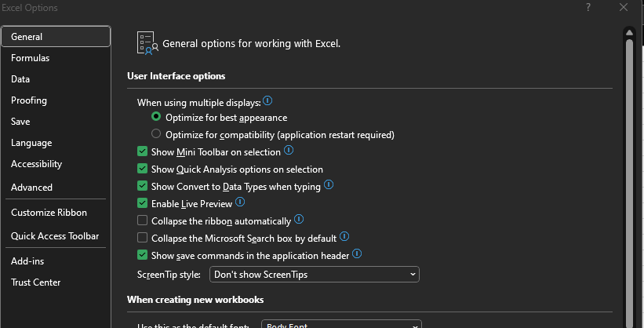This screenshot has height=328, width=644.
Task: Open the ScreenTip style dropdown
Action: pos(314,275)
